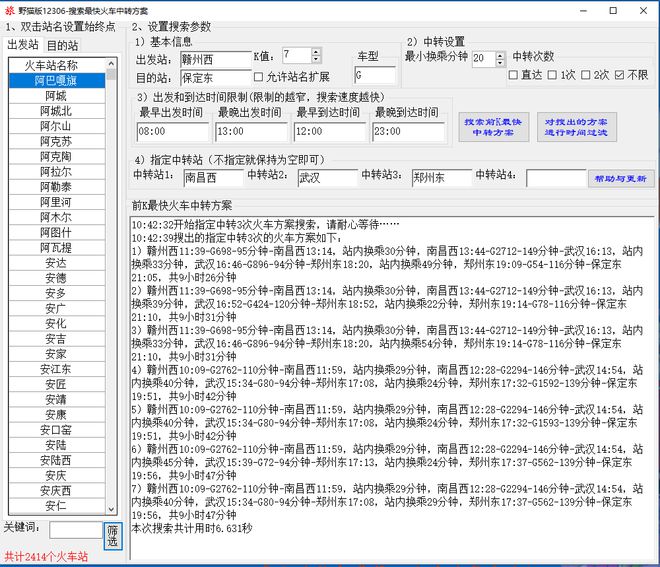Select station 安达 in list
This screenshot has height=567, width=660.
[57, 263]
